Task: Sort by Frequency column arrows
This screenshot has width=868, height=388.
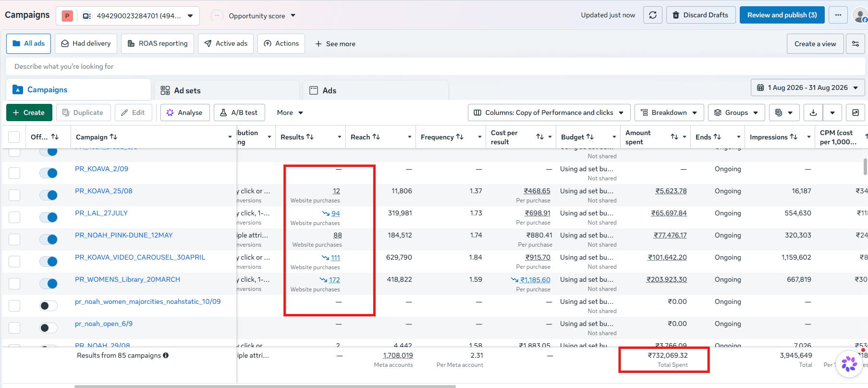Action: click(x=460, y=137)
